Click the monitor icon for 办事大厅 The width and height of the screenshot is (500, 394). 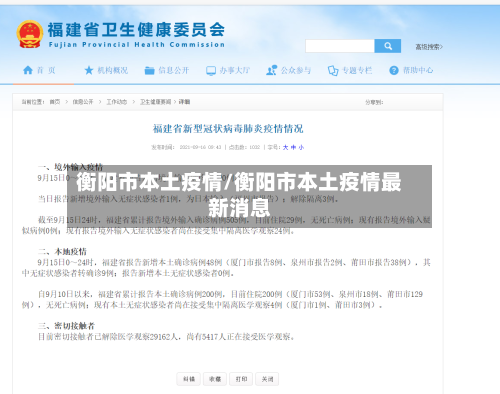click(211, 71)
